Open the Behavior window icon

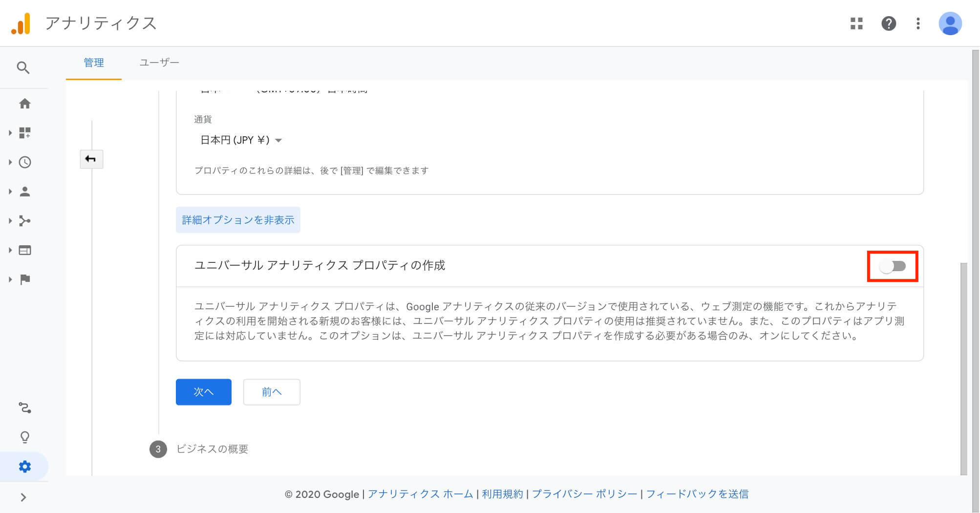tap(25, 250)
